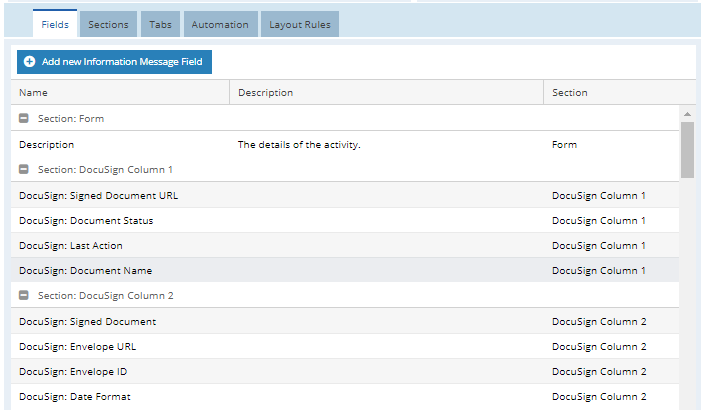Open the Layout Rules tab
This screenshot has width=701, height=410.
click(x=300, y=24)
